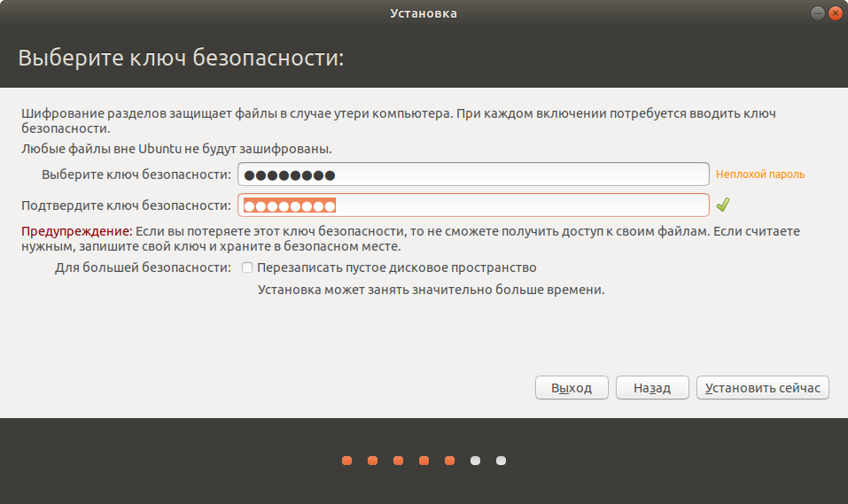This screenshot has width=848, height=504.
Task: Focus the Подтвердите ключ безопасности field
Action: [473, 205]
